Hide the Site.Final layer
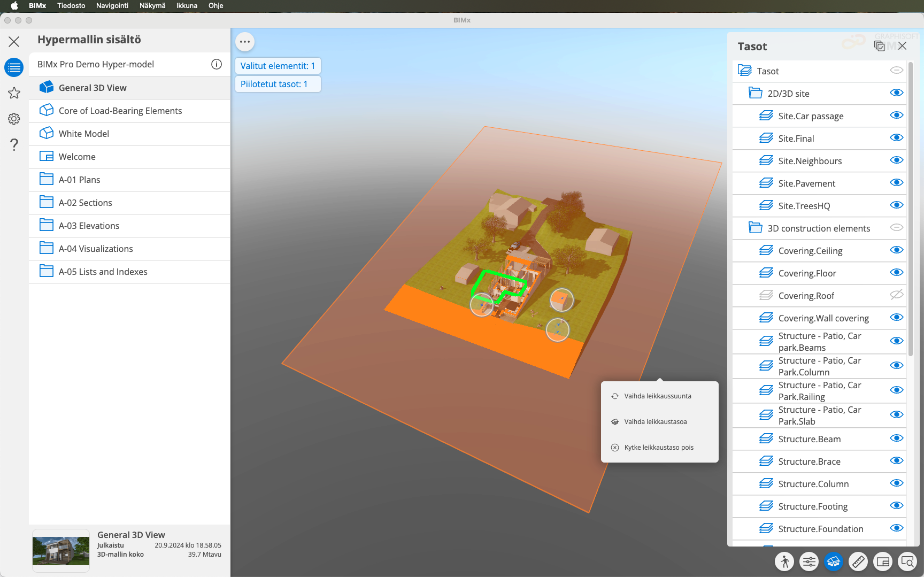 (897, 137)
